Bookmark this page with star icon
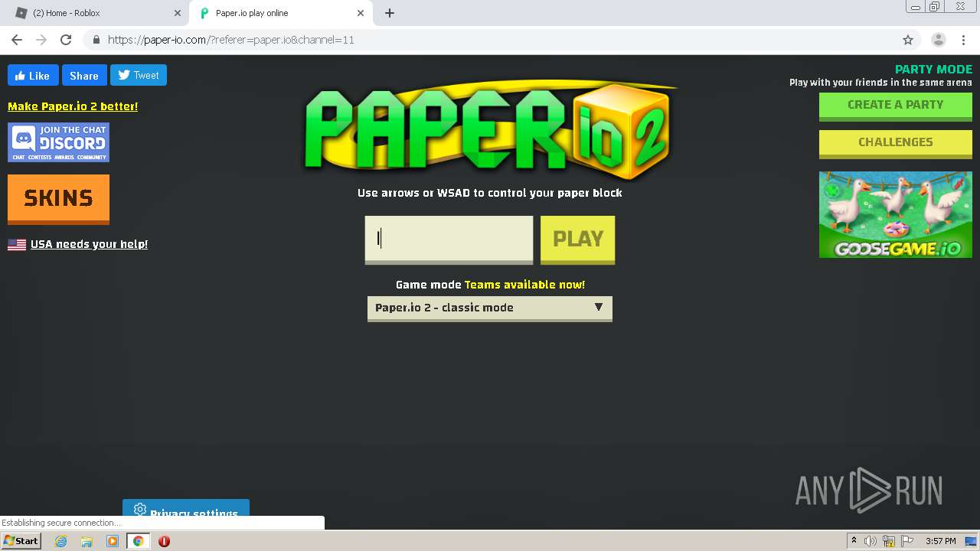This screenshot has width=980, height=551. 908,40
